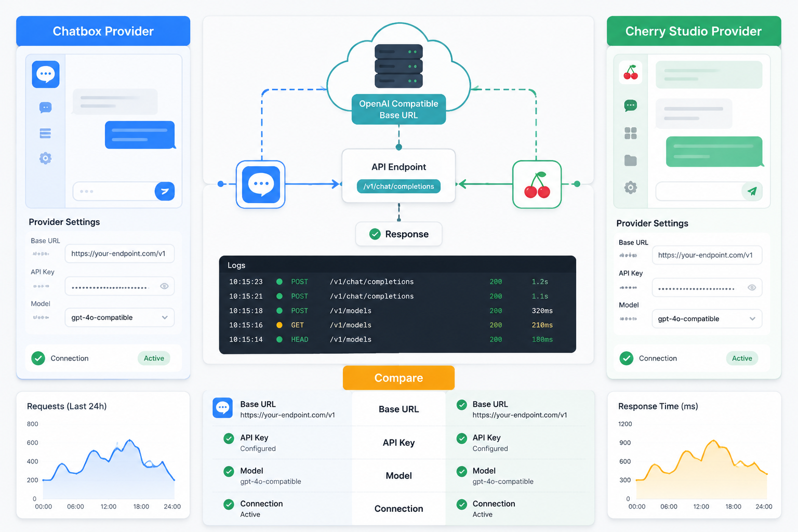Focus Chatbox Base URL input field

(x=119, y=254)
